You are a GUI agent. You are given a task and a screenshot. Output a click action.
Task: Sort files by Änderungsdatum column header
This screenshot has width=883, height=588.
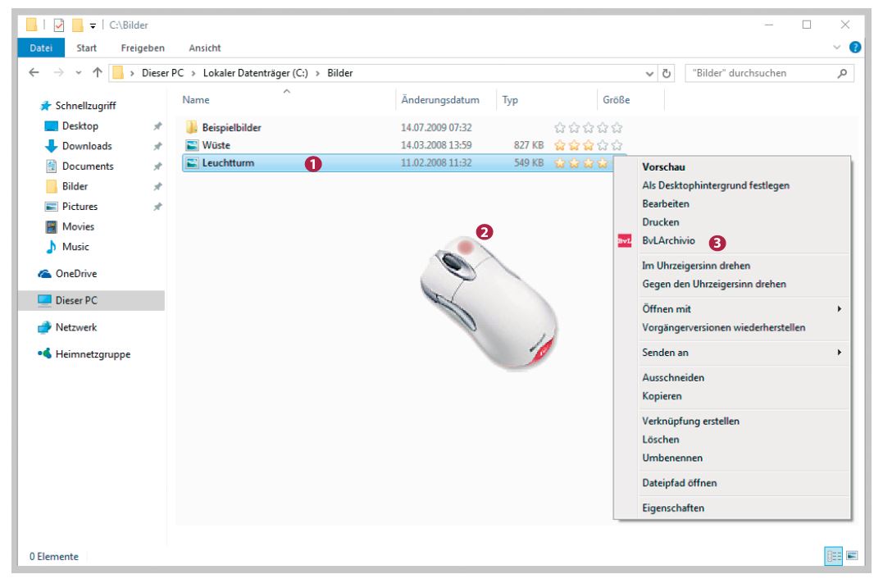(439, 100)
